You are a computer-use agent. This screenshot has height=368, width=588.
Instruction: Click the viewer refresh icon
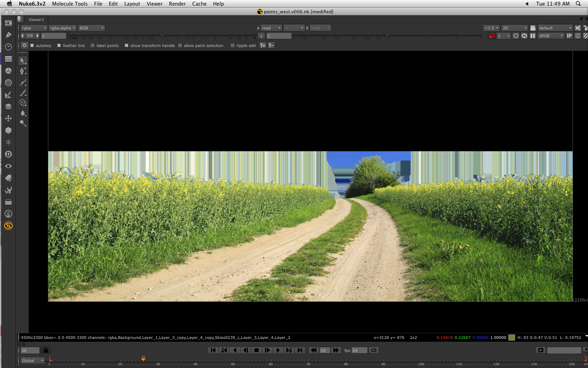pos(524,36)
